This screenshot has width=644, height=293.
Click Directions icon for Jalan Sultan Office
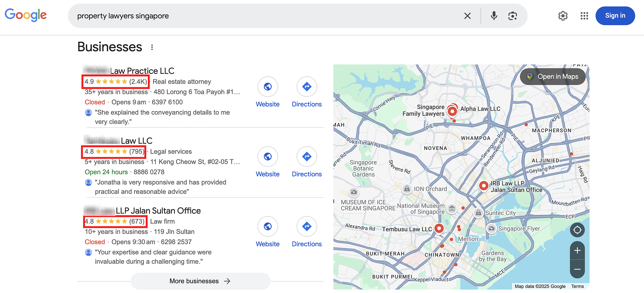(x=307, y=227)
